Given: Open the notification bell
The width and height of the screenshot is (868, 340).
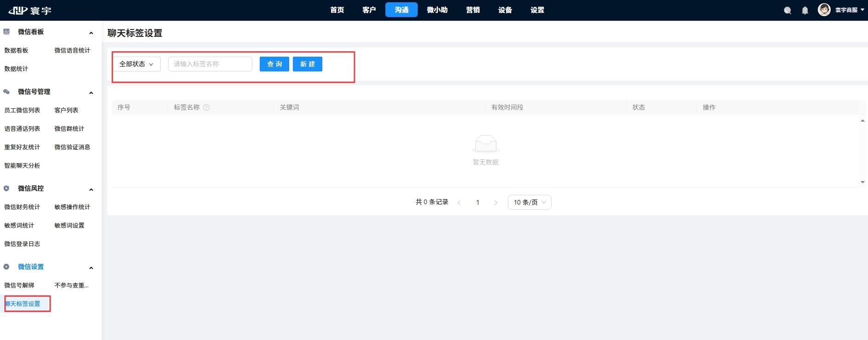Looking at the screenshot, I should [x=805, y=11].
